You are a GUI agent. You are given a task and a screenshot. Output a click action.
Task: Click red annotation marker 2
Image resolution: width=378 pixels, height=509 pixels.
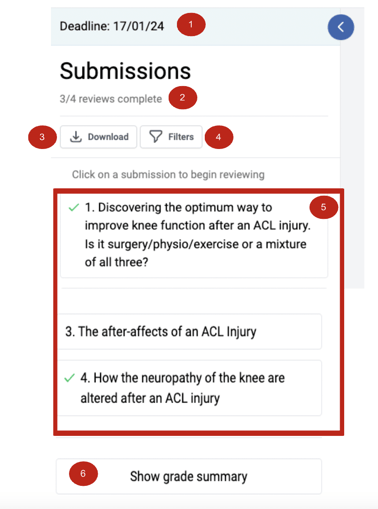tap(183, 98)
